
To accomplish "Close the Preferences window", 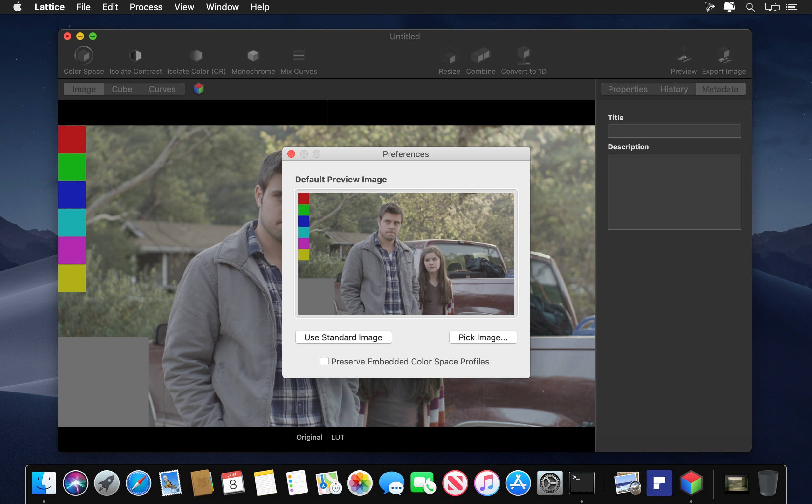I will coord(291,154).
